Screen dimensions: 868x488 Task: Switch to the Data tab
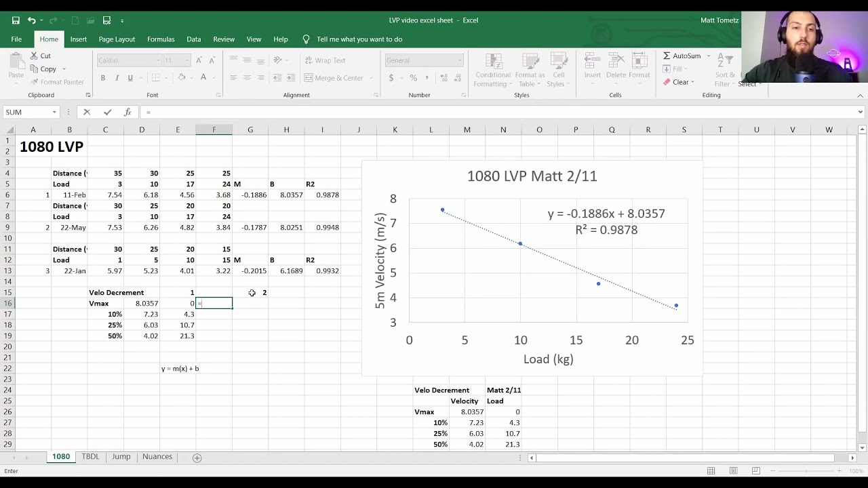[x=194, y=39]
